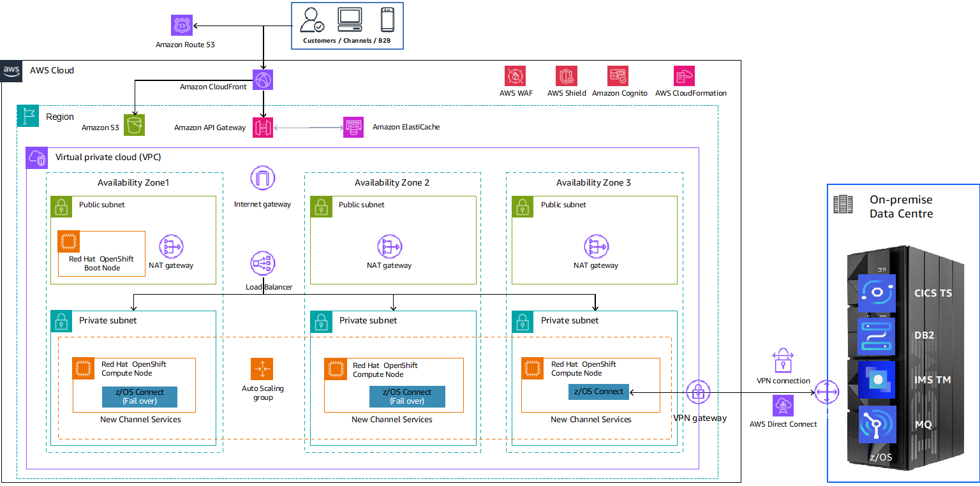Click the AWS CloudFormation icon

click(683, 76)
